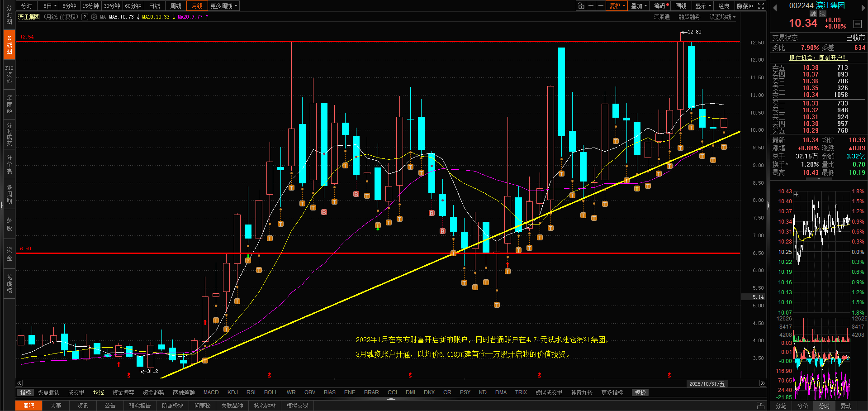Click the 抓住机会,即刻开户 link
The image size is (868, 411).
click(817, 57)
